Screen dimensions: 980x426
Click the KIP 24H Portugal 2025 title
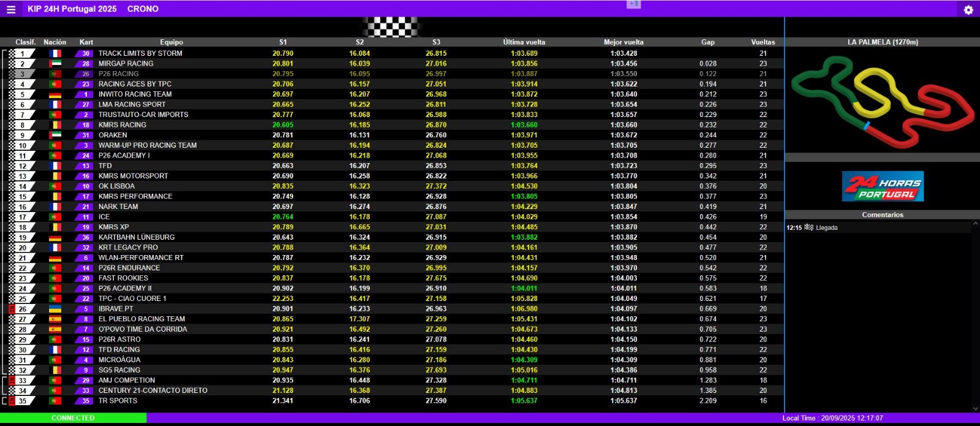point(72,9)
